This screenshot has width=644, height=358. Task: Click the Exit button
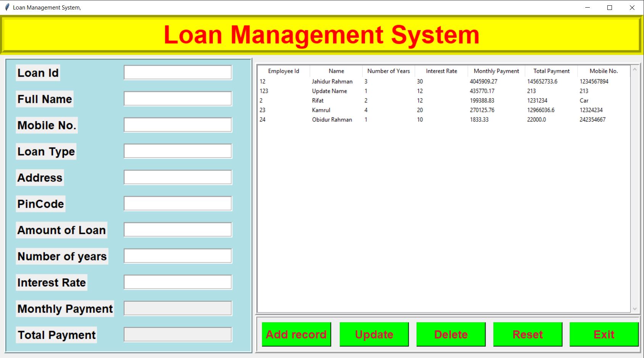pyautogui.click(x=604, y=334)
